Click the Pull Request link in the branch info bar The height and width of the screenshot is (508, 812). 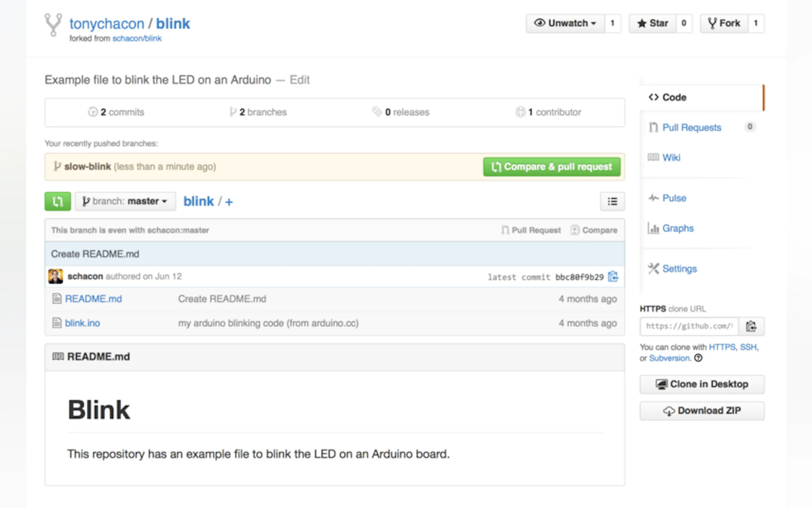pos(531,230)
